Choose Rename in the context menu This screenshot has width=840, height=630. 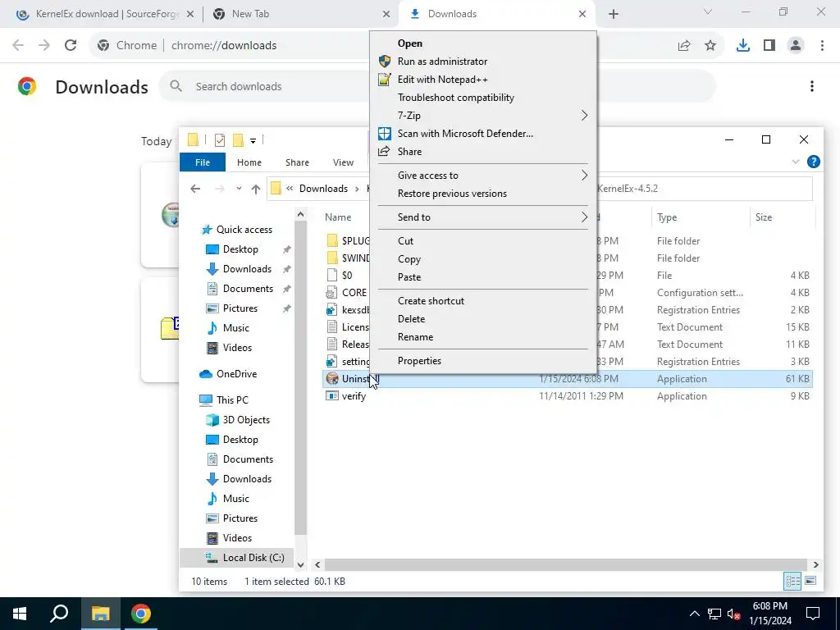(415, 337)
